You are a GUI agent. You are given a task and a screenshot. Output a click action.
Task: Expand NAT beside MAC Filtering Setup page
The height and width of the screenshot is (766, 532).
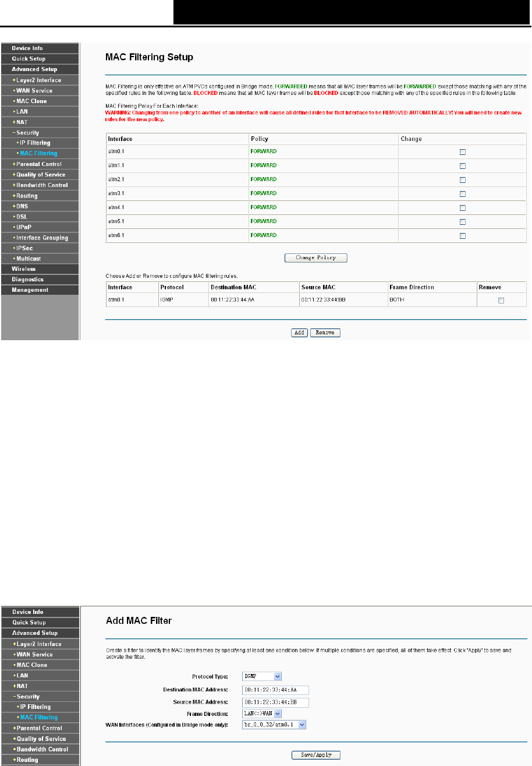point(40,122)
